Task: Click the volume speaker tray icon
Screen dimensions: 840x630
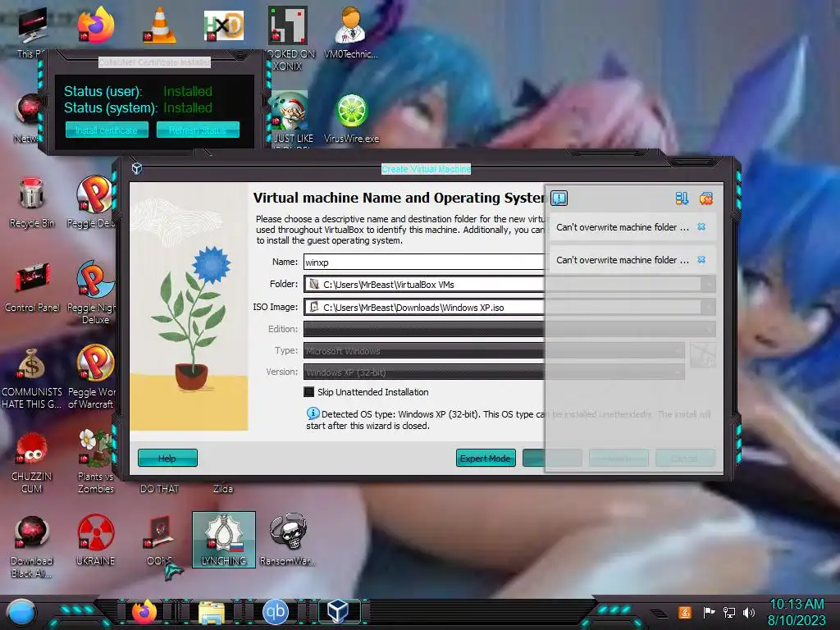Action: coord(748,612)
